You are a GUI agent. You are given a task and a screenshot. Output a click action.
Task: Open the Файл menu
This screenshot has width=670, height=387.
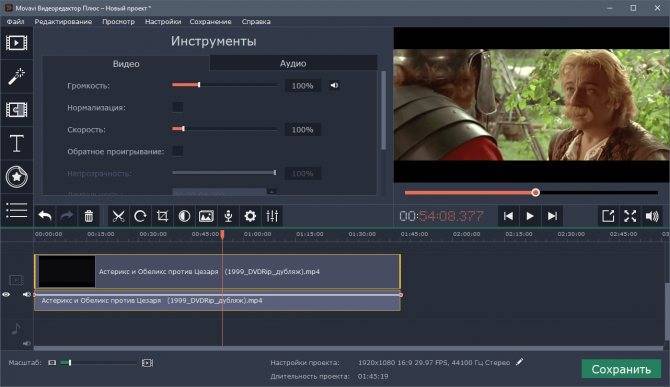click(15, 21)
